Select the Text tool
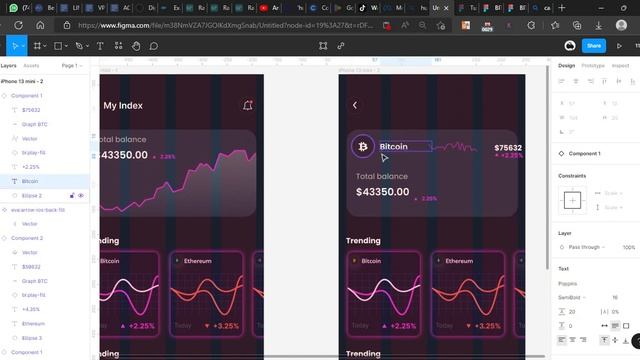 pyautogui.click(x=100, y=46)
